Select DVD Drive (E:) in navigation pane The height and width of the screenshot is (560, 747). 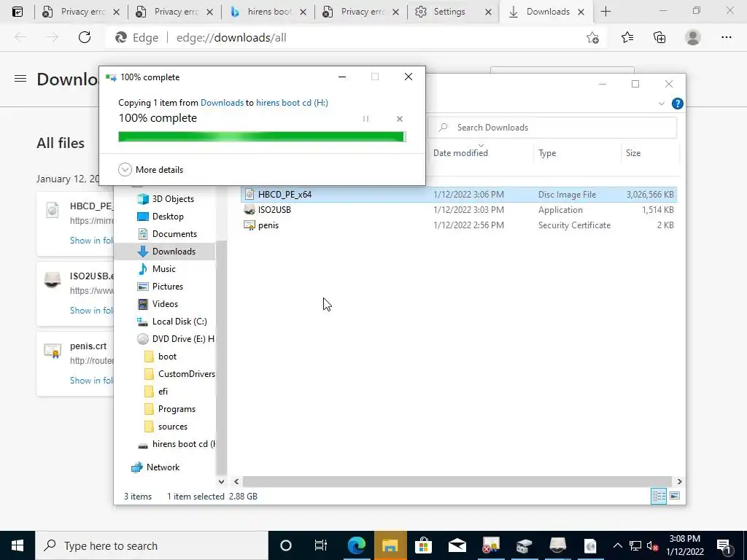pyautogui.click(x=176, y=339)
